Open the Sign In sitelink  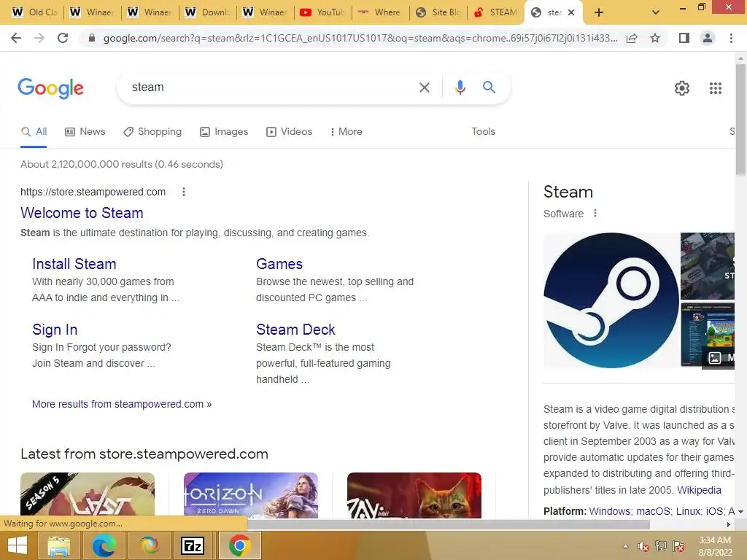point(55,330)
